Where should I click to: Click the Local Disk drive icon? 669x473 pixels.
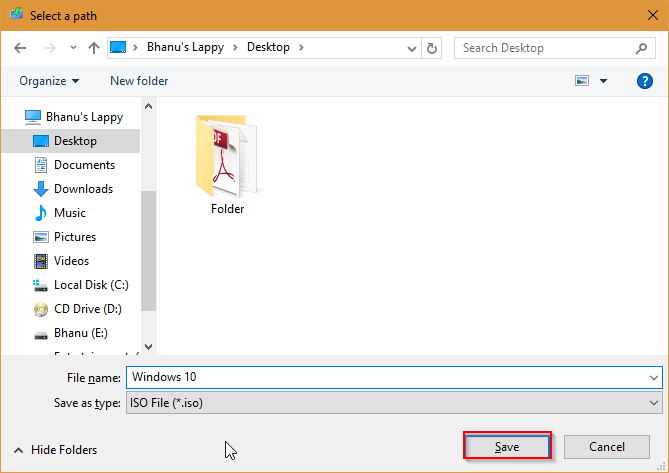tap(41, 285)
